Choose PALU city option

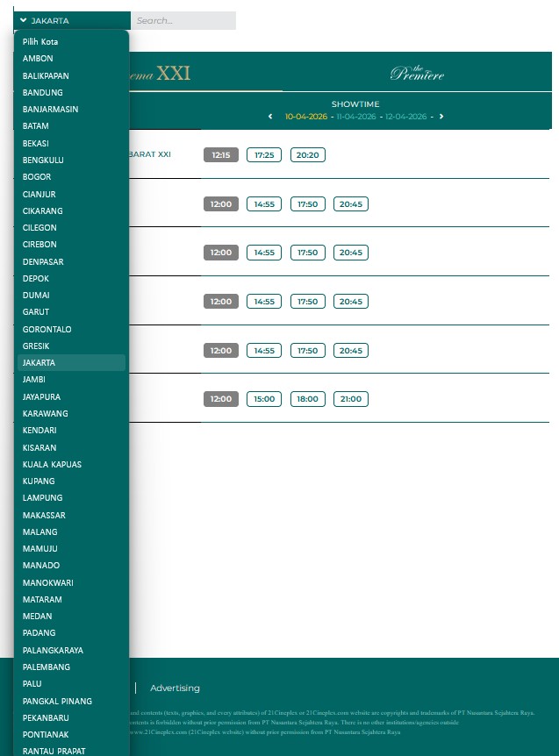tap(71, 683)
